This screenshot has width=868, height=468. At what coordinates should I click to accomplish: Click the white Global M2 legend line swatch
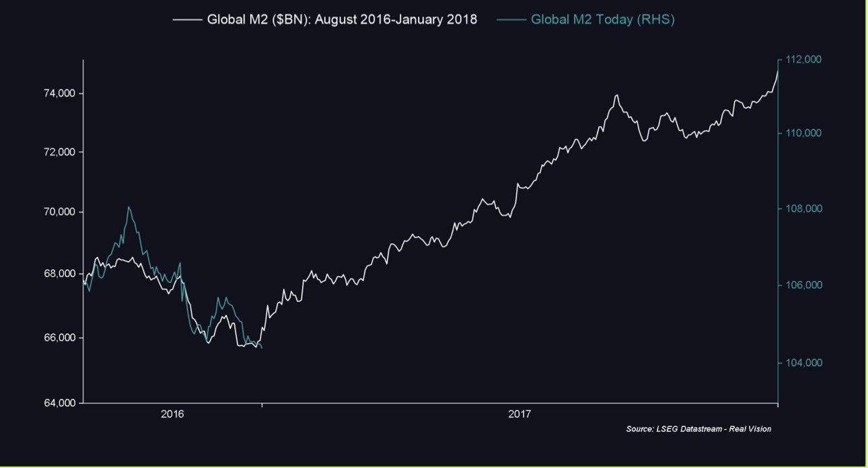coord(187,19)
